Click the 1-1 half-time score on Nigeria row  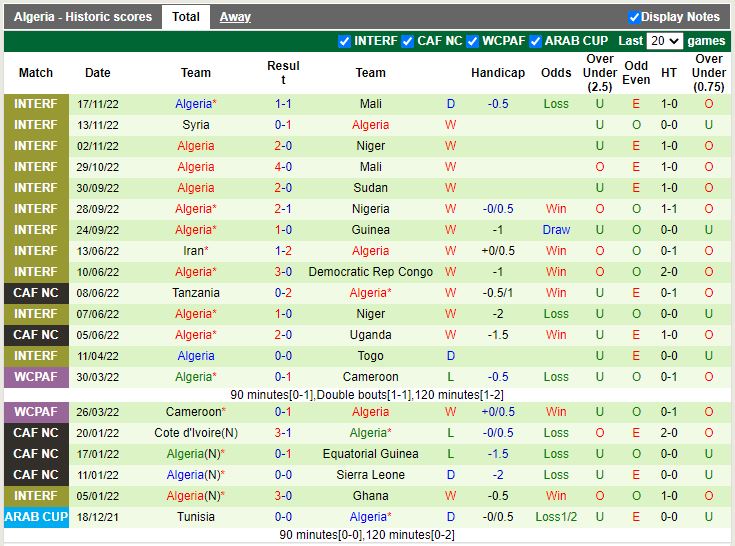tap(668, 209)
